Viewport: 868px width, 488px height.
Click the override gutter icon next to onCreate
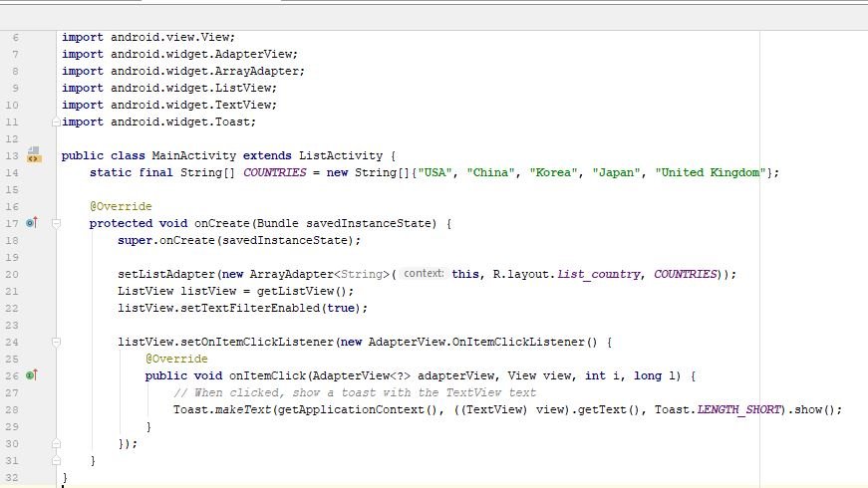coord(32,223)
